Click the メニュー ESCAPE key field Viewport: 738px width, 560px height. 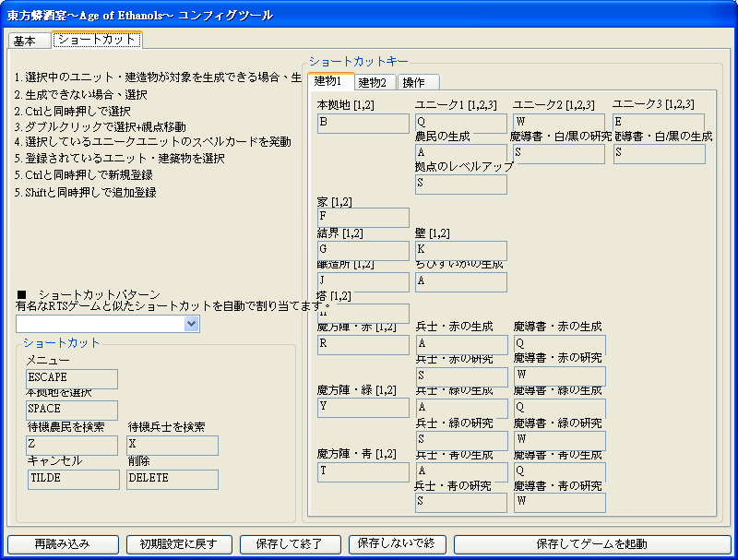(73, 378)
